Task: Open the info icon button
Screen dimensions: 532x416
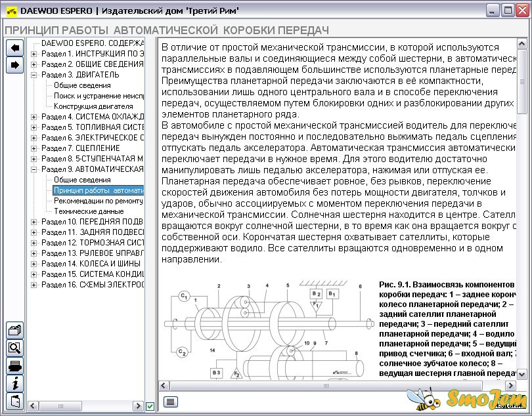Action: 14,383
